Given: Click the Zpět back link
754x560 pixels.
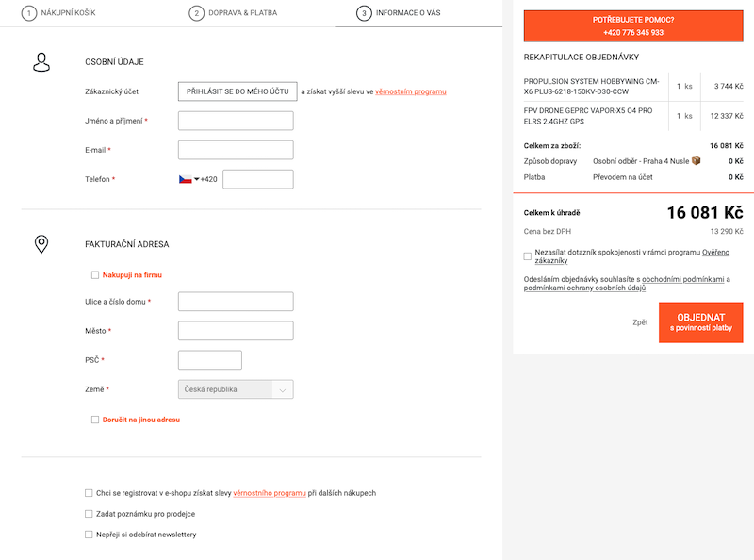Looking at the screenshot, I should point(640,322).
